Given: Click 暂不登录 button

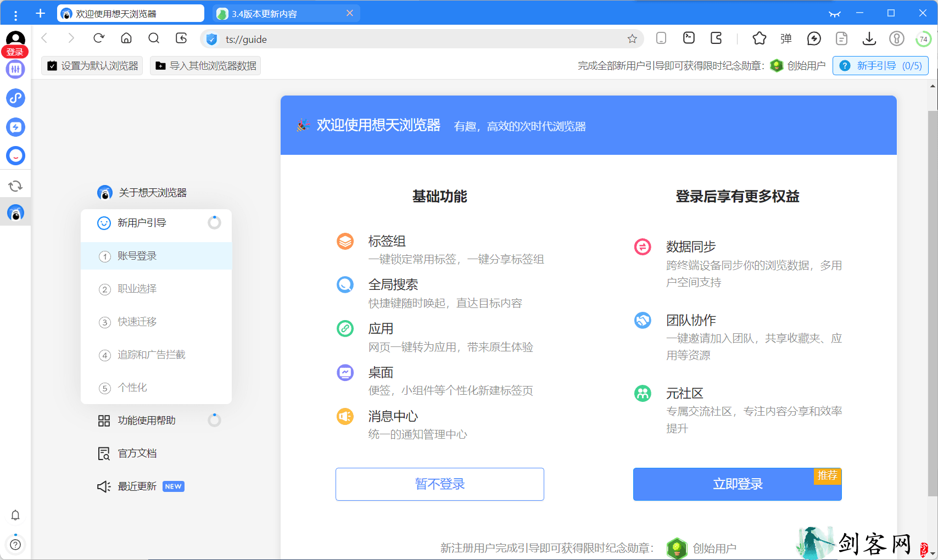Looking at the screenshot, I should (x=440, y=484).
